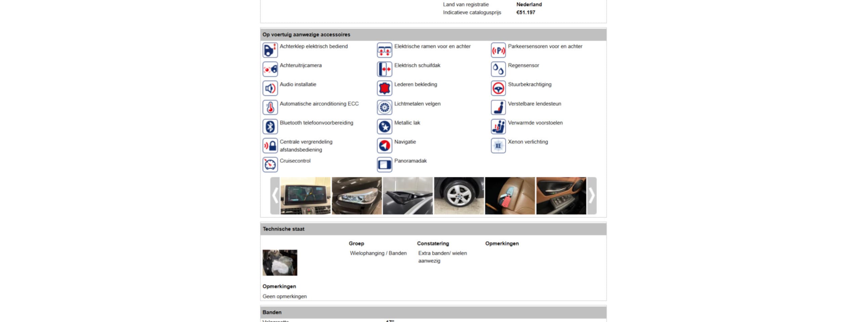Image resolution: width=868 pixels, height=322 pixels.
Task: Open the door panel controls thumbnail
Action: tap(561, 196)
